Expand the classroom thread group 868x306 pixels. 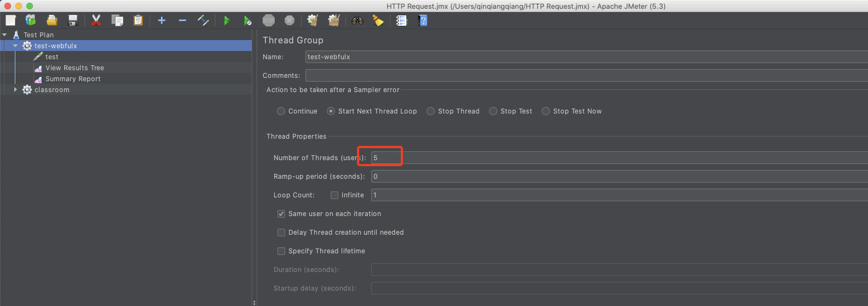pos(15,89)
